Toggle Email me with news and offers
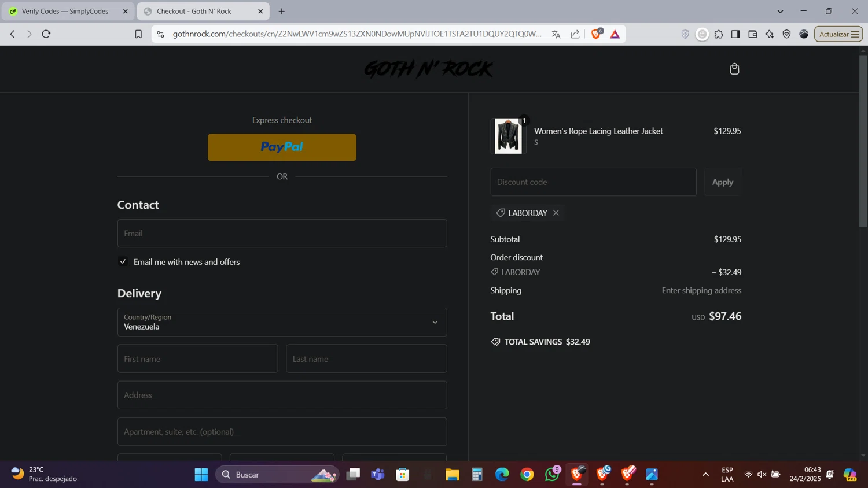This screenshot has height=488, width=868. pos(123,261)
